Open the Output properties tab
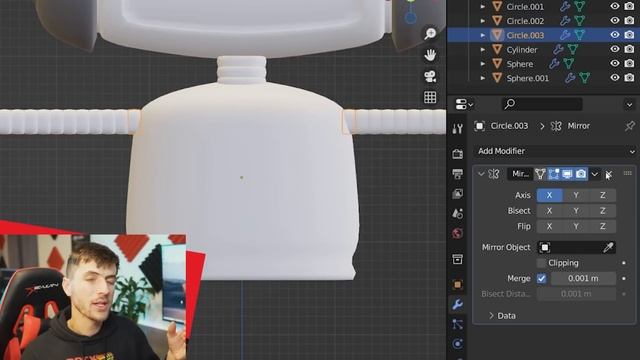This screenshot has height=360, width=640. (458, 173)
